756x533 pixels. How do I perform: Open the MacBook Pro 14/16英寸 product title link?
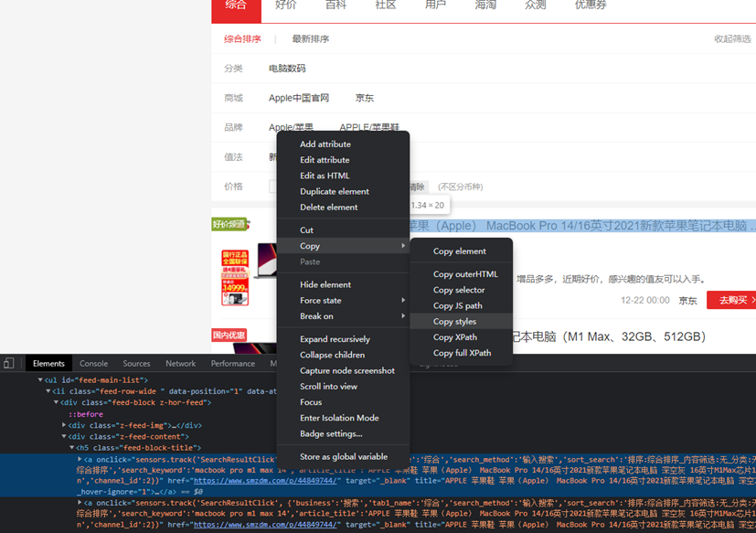[x=582, y=226]
